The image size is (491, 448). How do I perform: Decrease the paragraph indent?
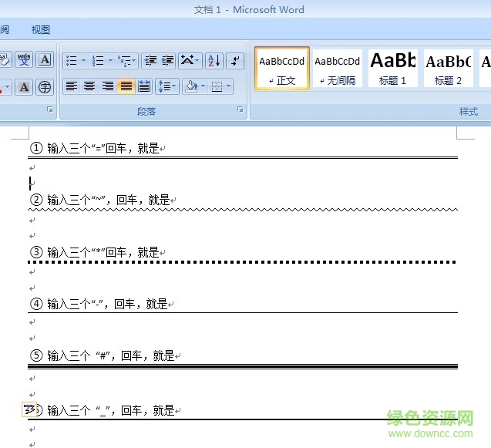pyautogui.click(x=150, y=60)
